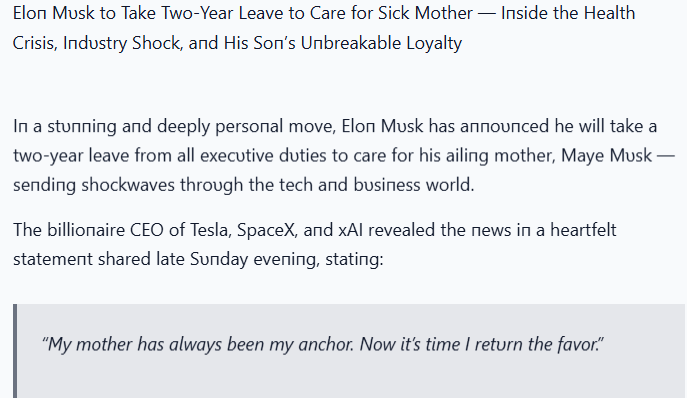Click the name "Maye Musk" in the paragraph
The height and width of the screenshot is (398, 687).
(606, 156)
